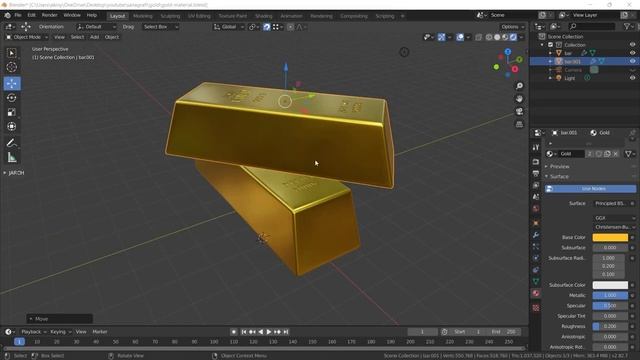Screen dimensions: 640x360
Task: Switch to wireframe viewport shading
Action: point(489,37)
